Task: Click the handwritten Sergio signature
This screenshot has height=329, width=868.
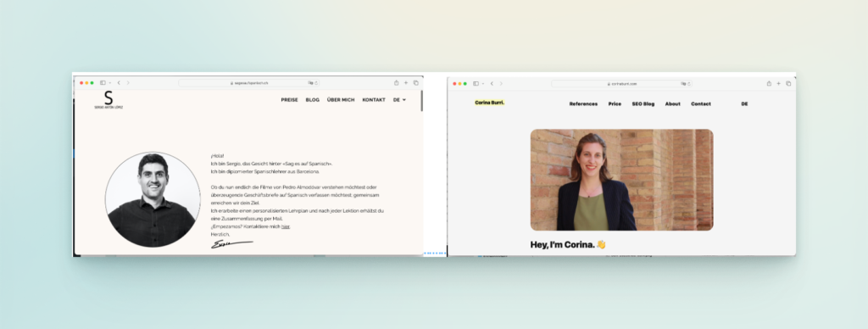Action: tap(232, 243)
